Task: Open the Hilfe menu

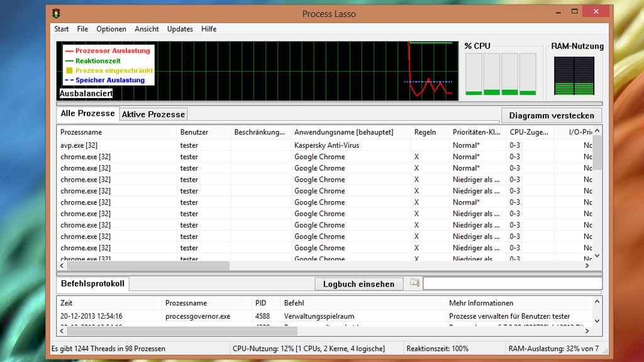Action: (x=209, y=29)
